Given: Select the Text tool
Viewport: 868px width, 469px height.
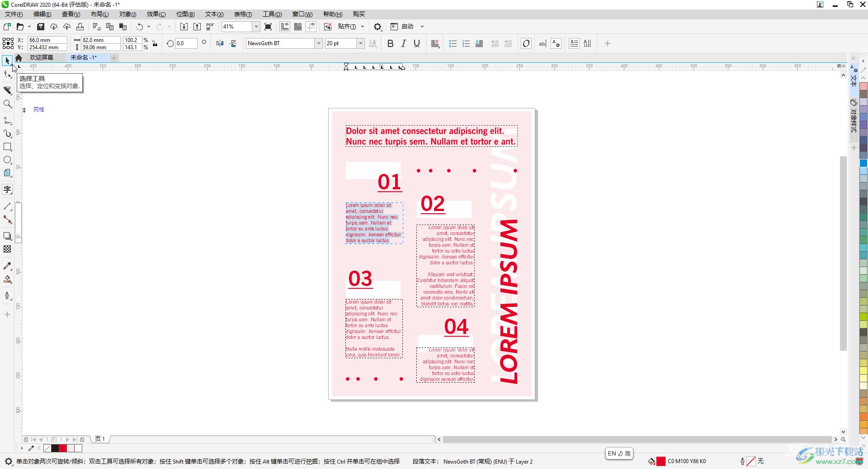Looking at the screenshot, I should [7, 189].
